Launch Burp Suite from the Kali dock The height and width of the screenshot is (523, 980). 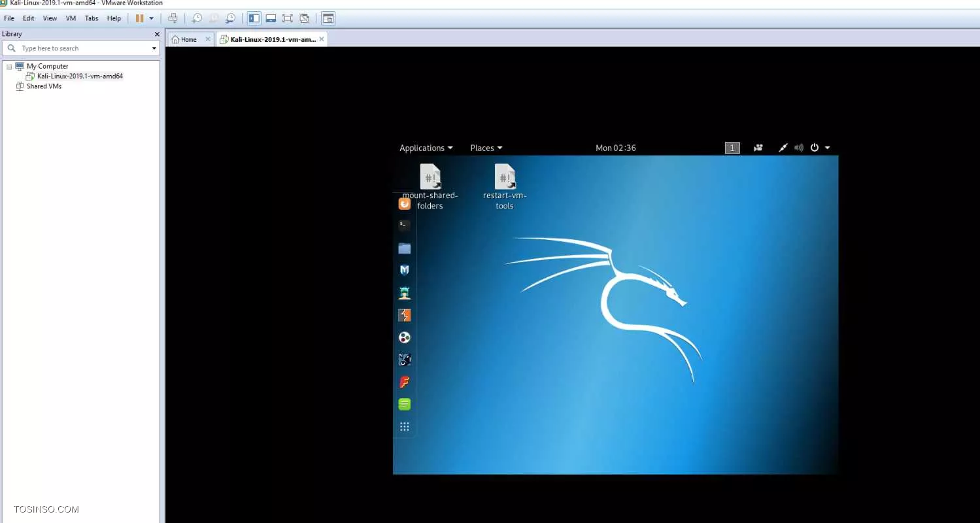click(x=405, y=315)
